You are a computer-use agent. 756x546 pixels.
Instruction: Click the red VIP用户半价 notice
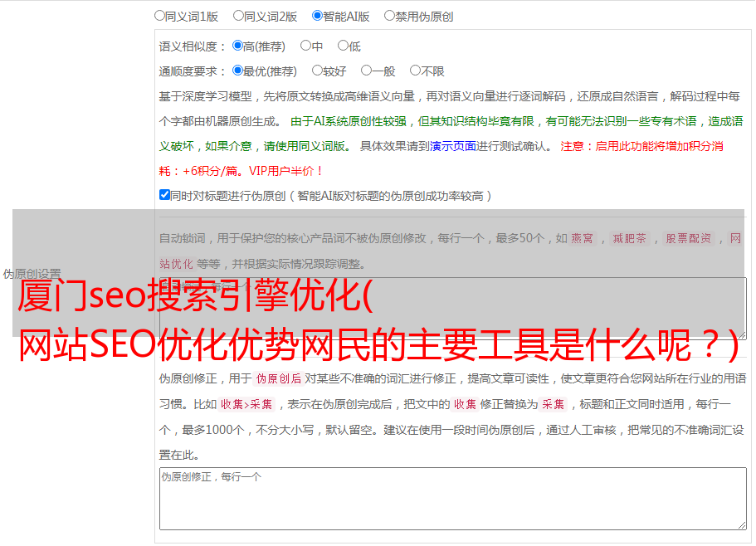pyautogui.click(x=285, y=171)
